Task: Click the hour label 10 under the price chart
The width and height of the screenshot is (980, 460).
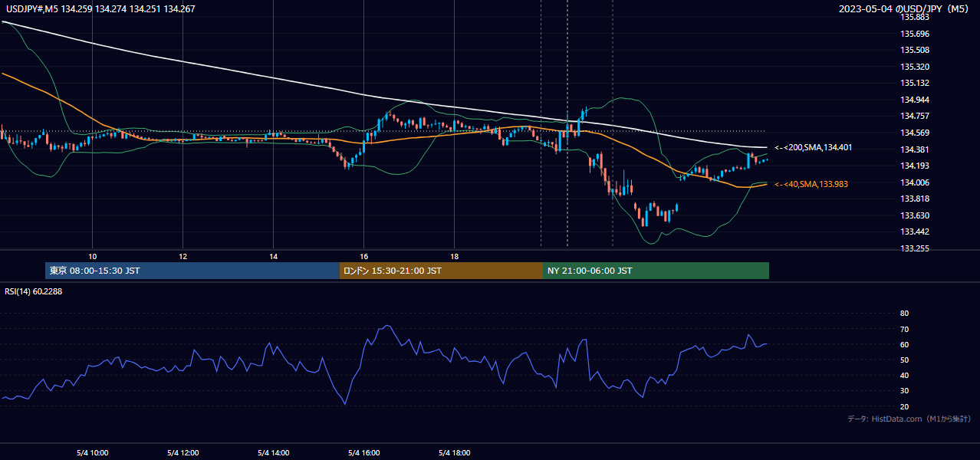Action: pyautogui.click(x=92, y=256)
